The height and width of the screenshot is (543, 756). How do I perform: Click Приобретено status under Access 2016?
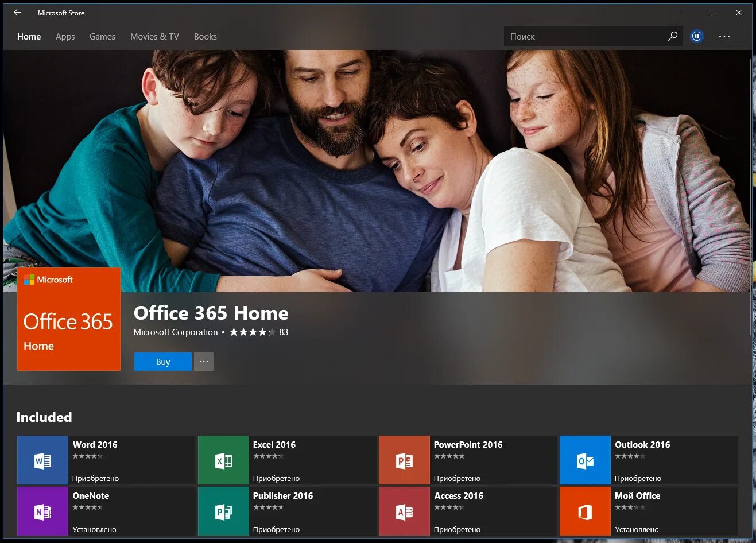pyautogui.click(x=457, y=529)
